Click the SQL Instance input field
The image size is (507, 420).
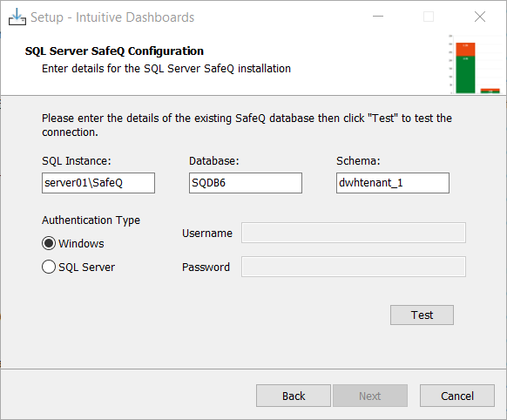click(x=98, y=183)
